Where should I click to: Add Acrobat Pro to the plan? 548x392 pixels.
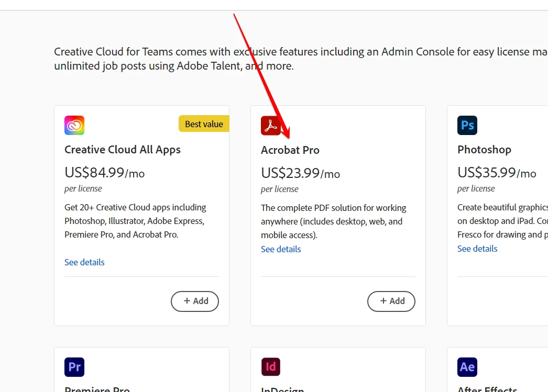(391, 301)
